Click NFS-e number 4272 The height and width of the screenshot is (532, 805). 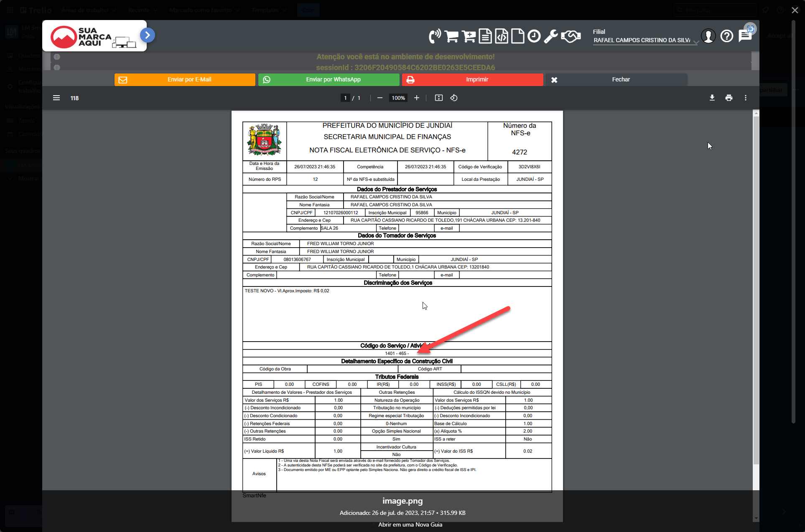(520, 152)
